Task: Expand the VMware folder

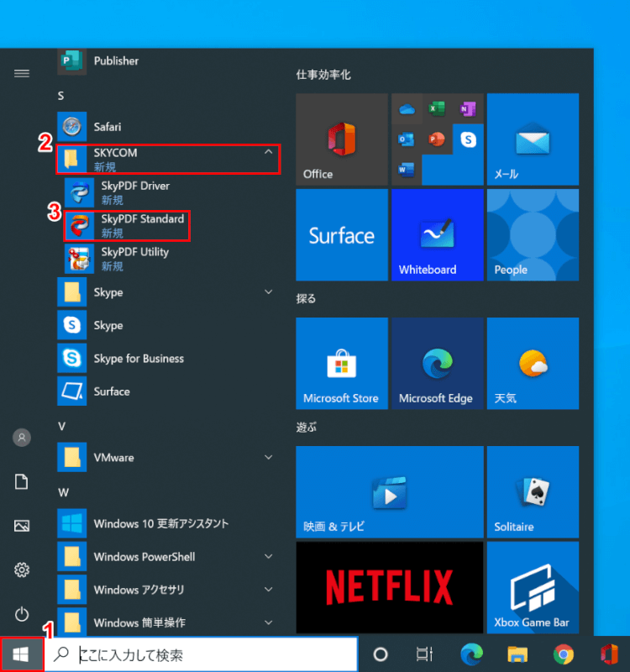Action: coord(167,457)
